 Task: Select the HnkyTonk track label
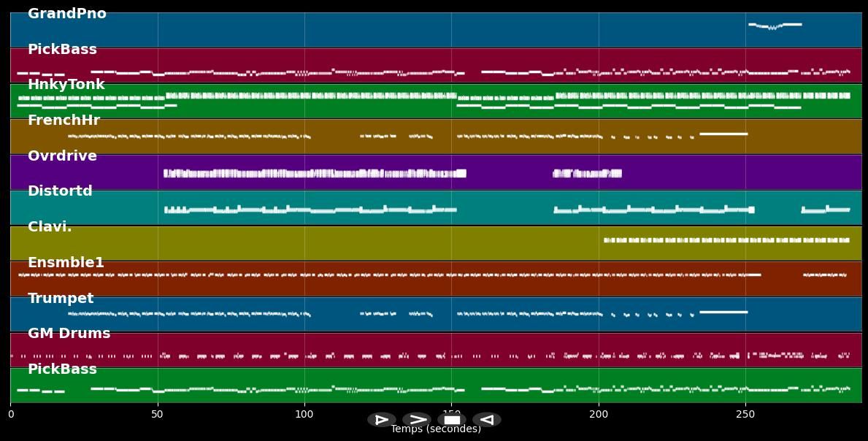pos(66,85)
